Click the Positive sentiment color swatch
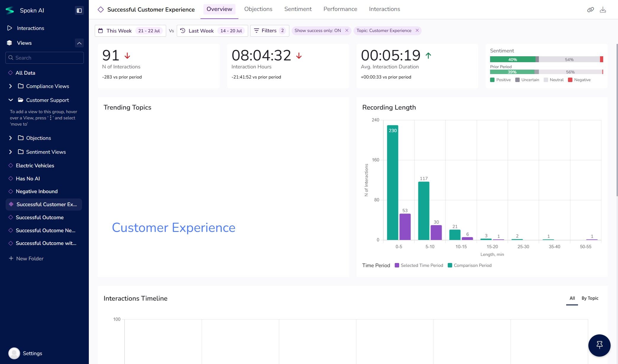The height and width of the screenshot is (364, 618). click(492, 80)
